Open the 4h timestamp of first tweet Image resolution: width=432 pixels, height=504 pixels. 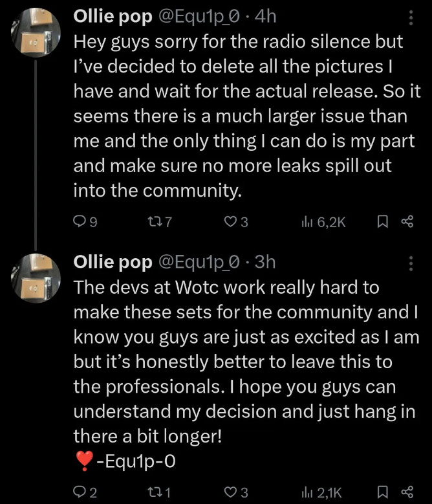[x=266, y=18]
